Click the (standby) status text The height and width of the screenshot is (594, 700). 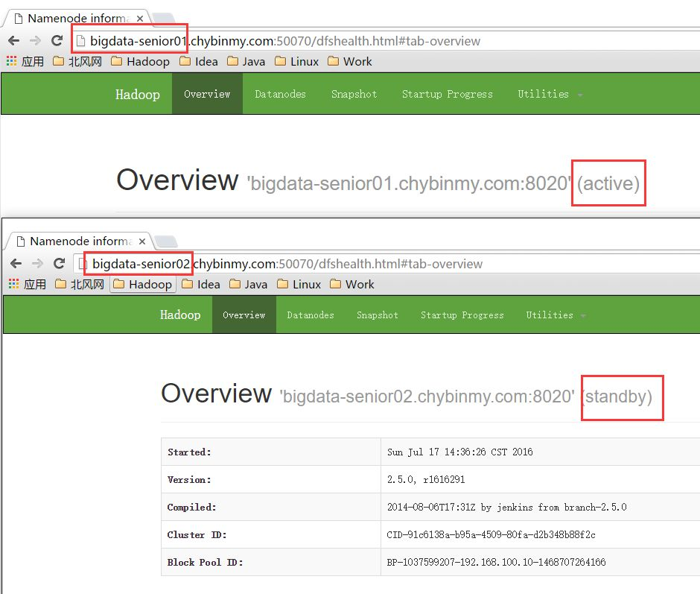[x=617, y=396]
